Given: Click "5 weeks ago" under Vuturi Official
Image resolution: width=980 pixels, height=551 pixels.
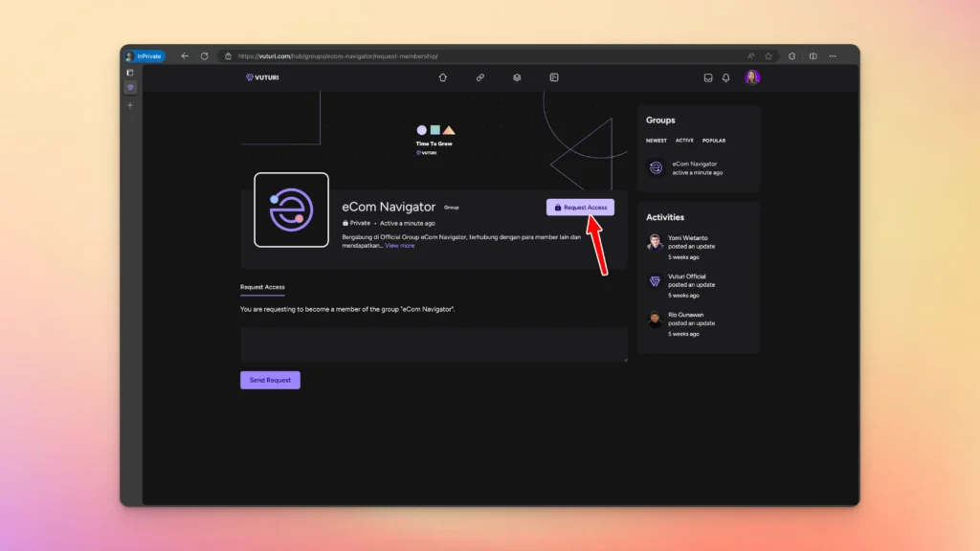Looking at the screenshot, I should pyautogui.click(x=683, y=296).
